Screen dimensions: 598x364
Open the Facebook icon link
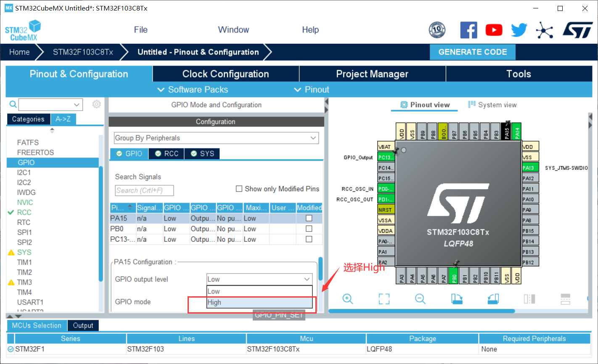click(x=468, y=30)
